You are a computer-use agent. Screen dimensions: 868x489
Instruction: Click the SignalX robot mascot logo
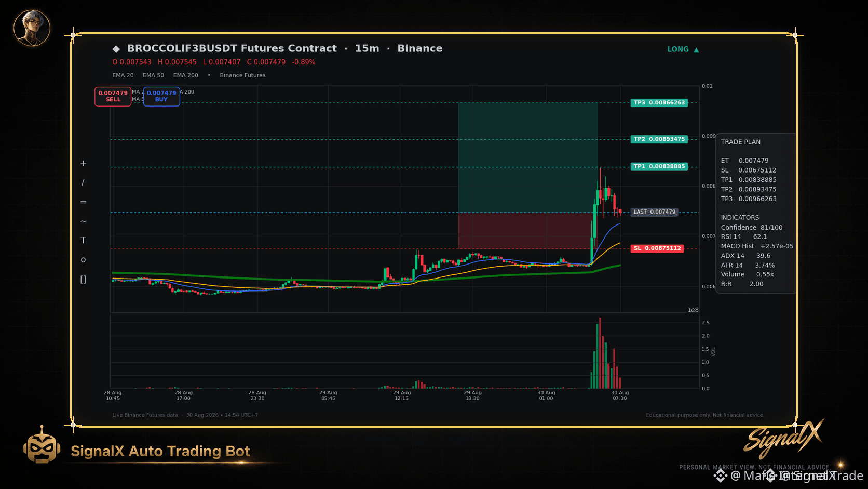[x=42, y=445]
